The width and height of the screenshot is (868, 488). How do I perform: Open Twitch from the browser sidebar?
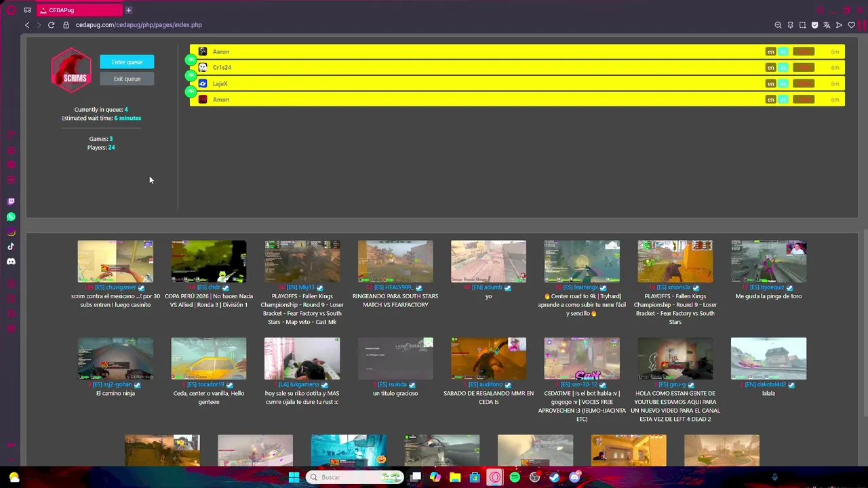coord(11,202)
